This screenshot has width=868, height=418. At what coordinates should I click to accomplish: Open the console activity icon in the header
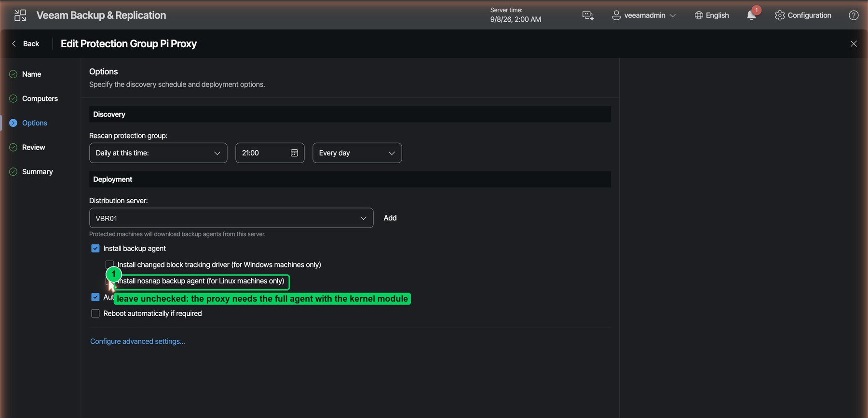click(x=588, y=15)
